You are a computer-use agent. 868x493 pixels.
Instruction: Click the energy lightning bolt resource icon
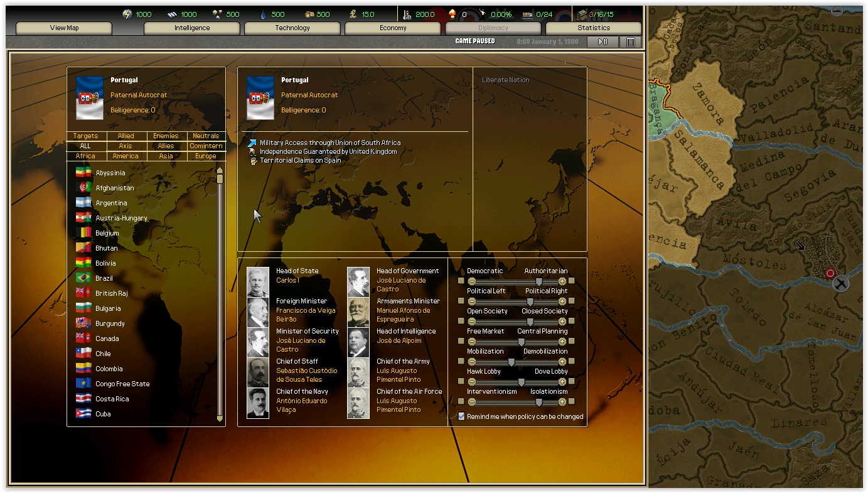coord(127,14)
